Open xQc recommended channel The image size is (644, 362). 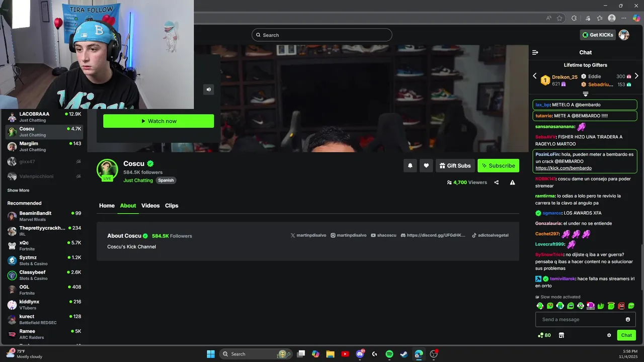pyautogui.click(x=43, y=246)
